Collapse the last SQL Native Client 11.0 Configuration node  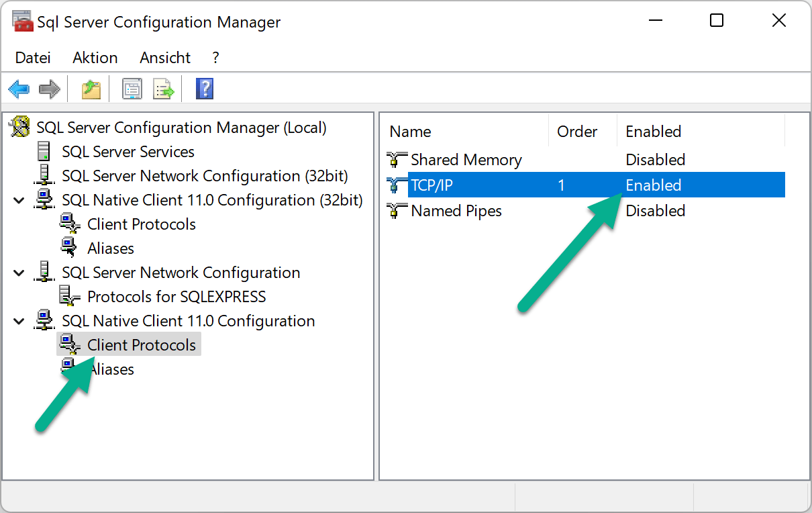pyautogui.click(x=19, y=321)
